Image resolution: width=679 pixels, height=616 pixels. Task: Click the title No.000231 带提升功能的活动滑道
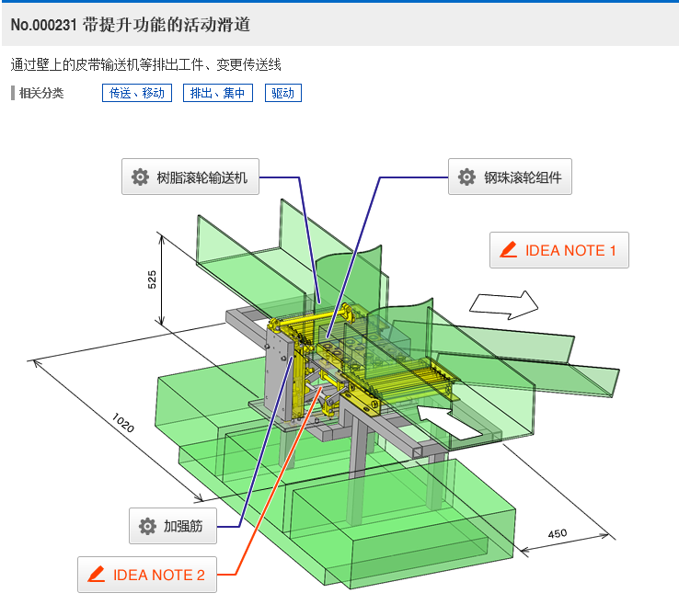[x=131, y=25]
